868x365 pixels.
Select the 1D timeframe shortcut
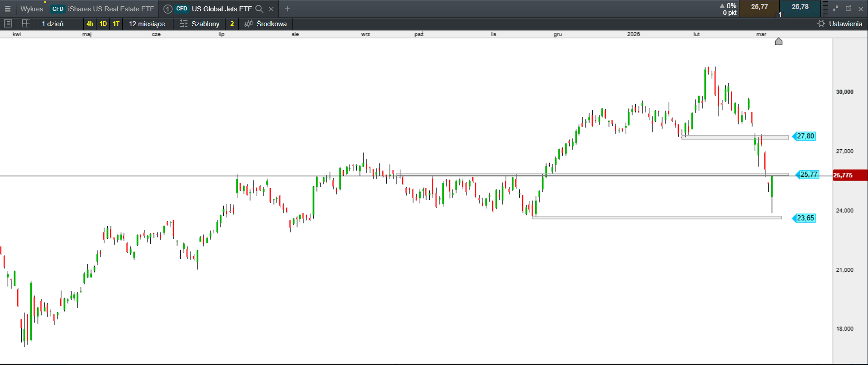pyautogui.click(x=103, y=24)
